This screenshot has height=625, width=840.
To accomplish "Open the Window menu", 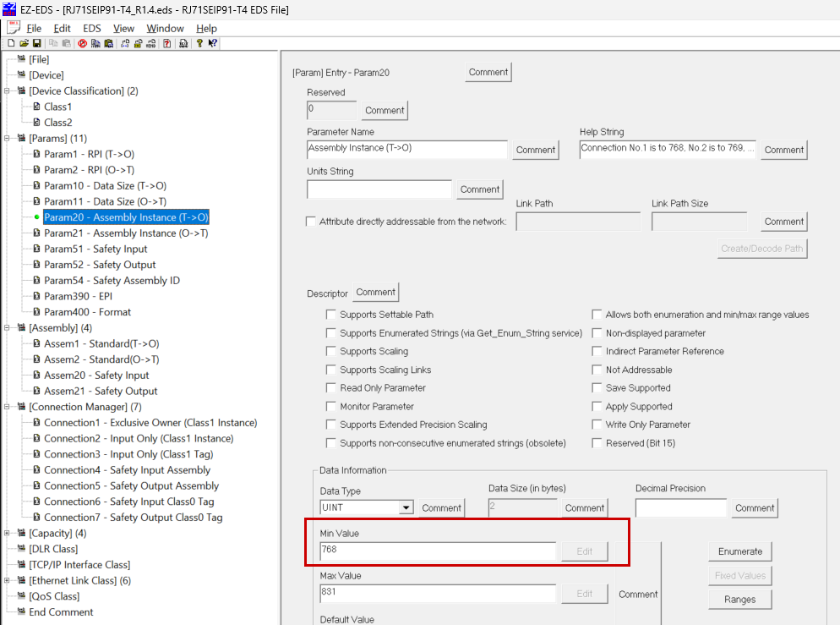I will 165,29.
